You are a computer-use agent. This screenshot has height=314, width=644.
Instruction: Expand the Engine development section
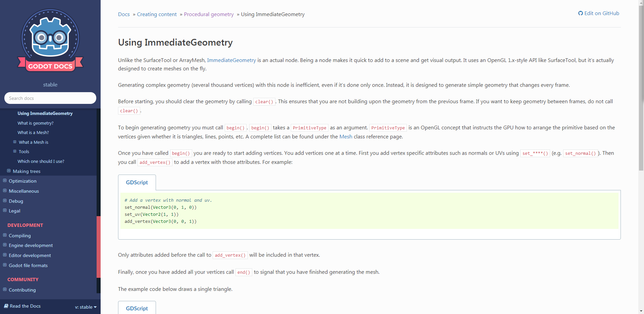point(4,245)
